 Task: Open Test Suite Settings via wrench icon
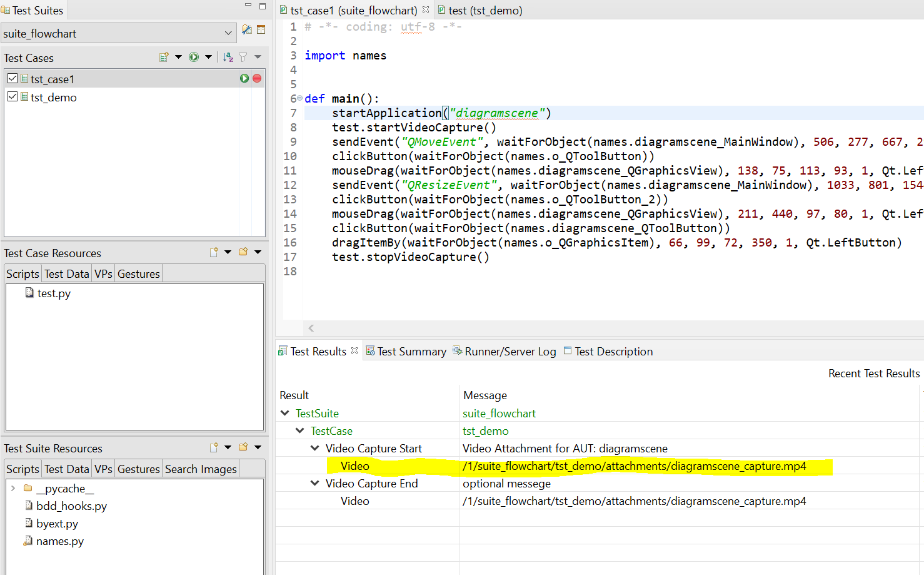click(246, 29)
